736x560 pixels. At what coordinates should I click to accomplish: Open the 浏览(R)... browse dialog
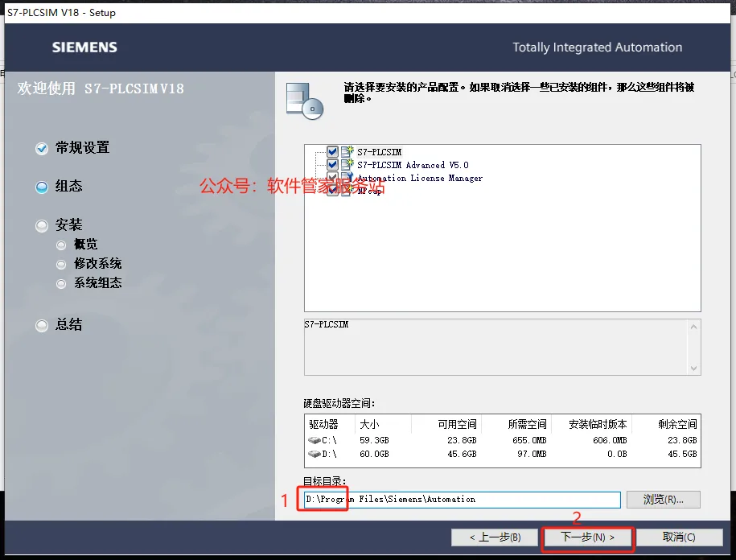click(x=664, y=500)
